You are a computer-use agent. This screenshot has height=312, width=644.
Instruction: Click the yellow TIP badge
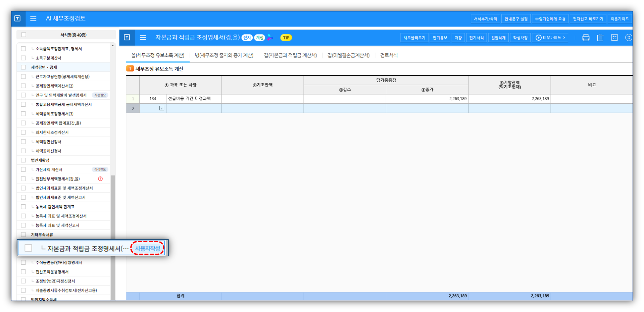pos(286,38)
